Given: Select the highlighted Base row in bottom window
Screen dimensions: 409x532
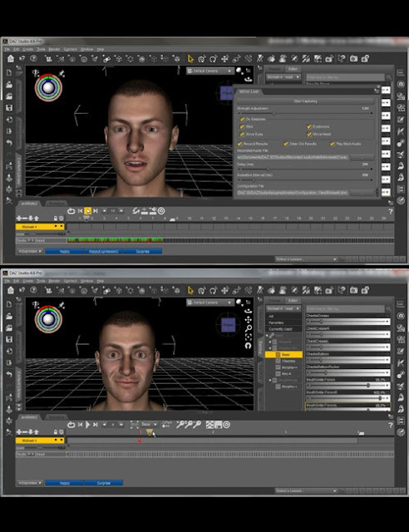Looking at the screenshot, I should (x=283, y=355).
